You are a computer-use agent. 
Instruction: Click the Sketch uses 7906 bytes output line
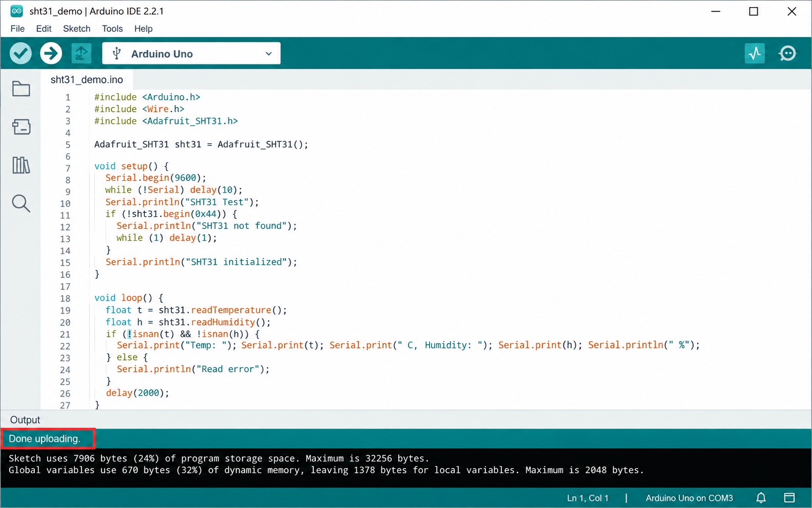point(219,458)
